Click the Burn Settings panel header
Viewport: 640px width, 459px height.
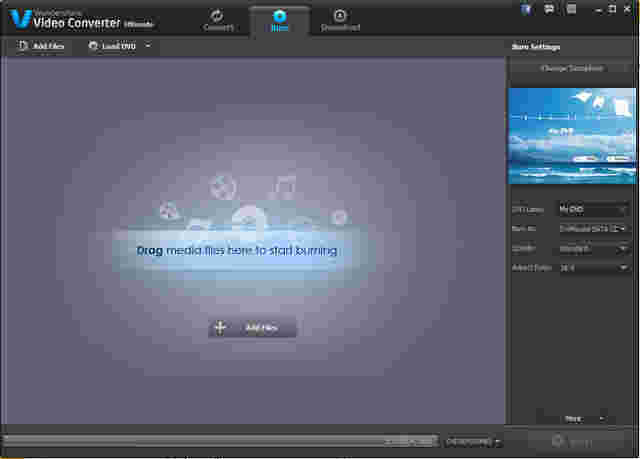(536, 47)
